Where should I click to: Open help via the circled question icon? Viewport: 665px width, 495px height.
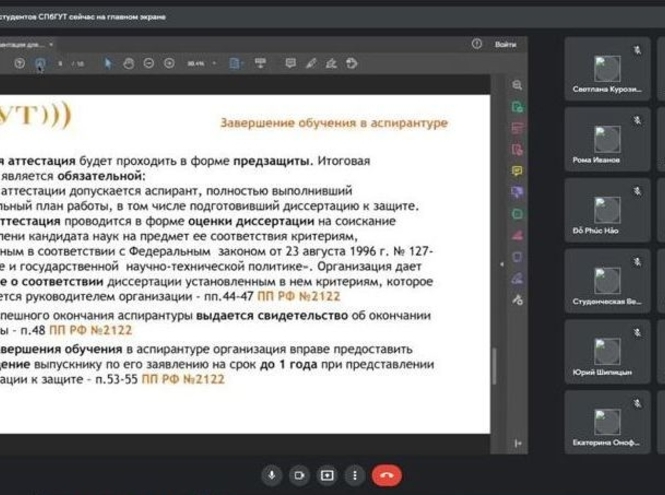click(477, 44)
